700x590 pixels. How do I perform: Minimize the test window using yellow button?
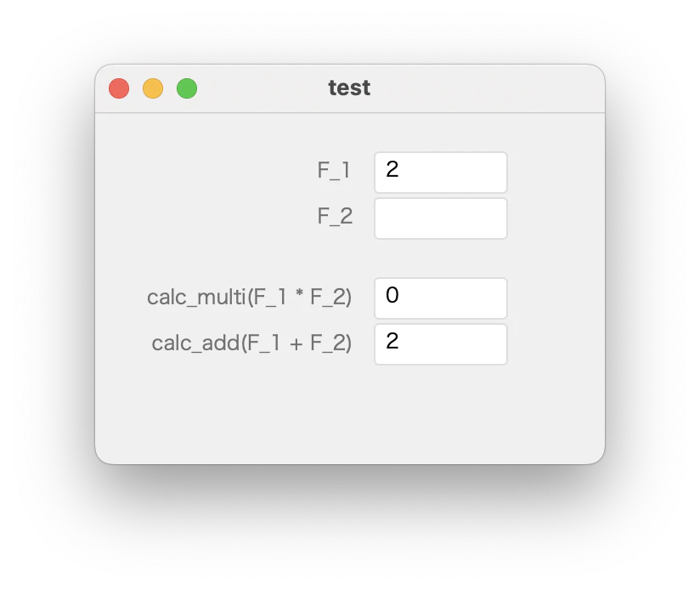[153, 88]
